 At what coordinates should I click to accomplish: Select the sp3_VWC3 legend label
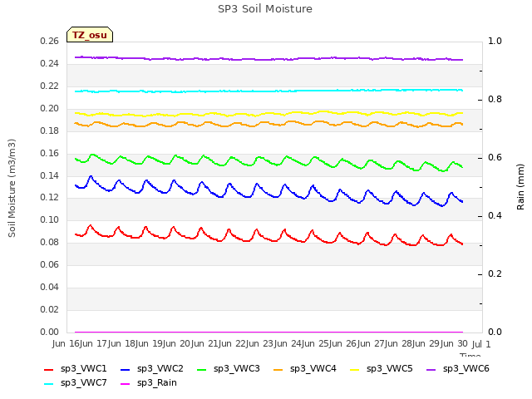(x=236, y=369)
